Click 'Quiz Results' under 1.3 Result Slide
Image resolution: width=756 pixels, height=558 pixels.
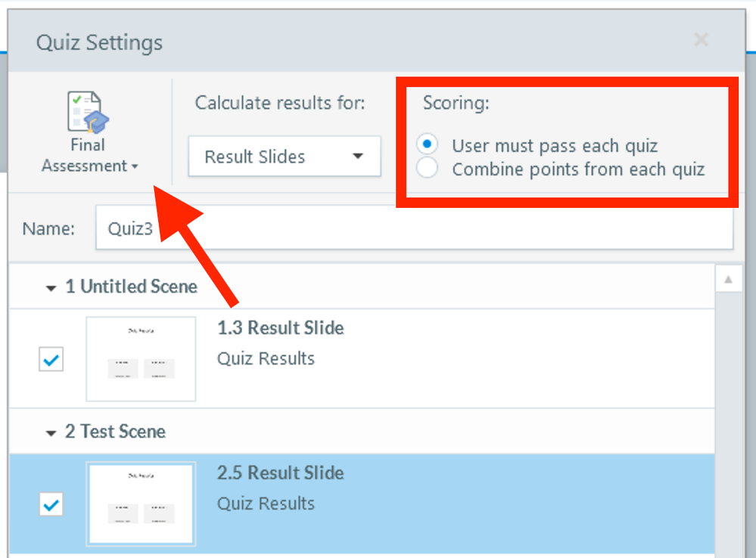pos(266,358)
